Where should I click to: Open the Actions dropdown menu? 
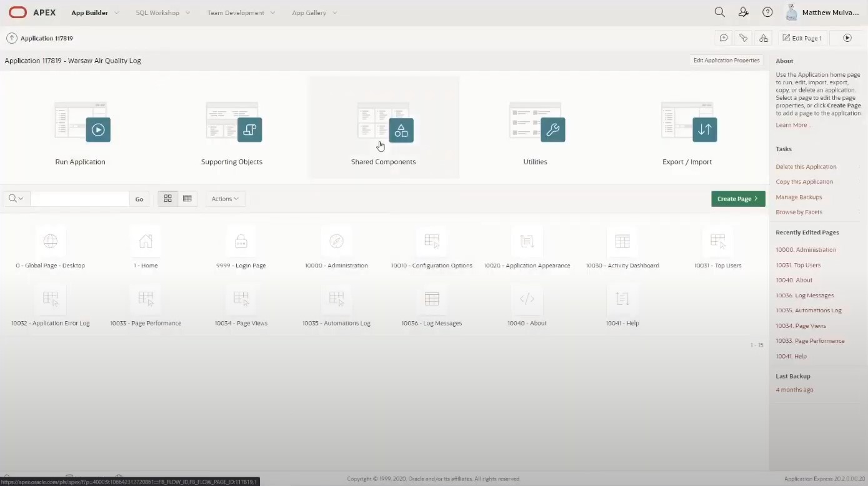(x=226, y=199)
